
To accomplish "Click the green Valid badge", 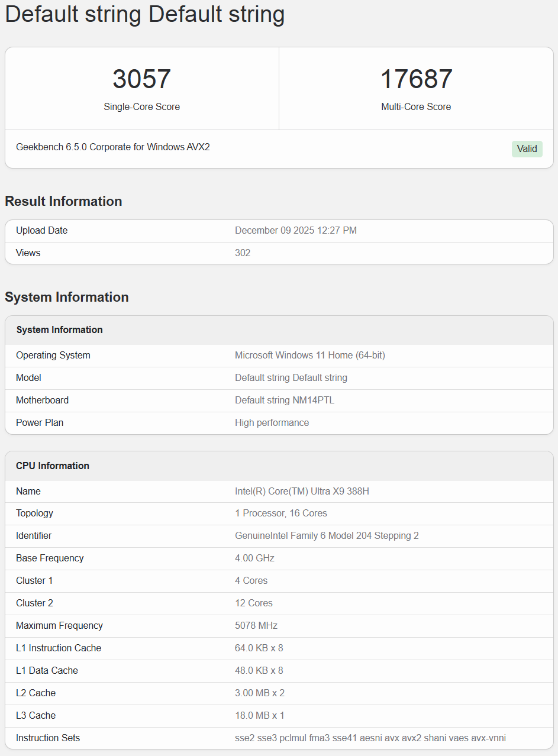I will [x=527, y=149].
